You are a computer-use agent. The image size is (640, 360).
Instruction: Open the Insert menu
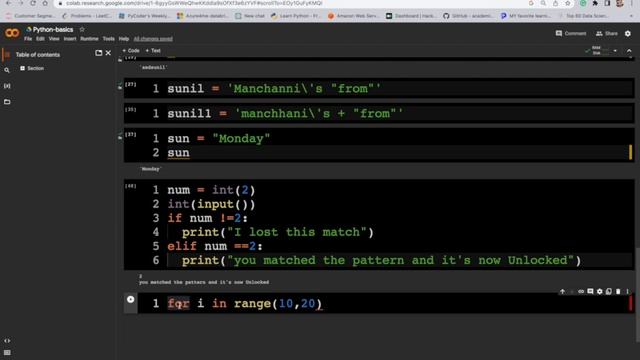pyautogui.click(x=70, y=39)
